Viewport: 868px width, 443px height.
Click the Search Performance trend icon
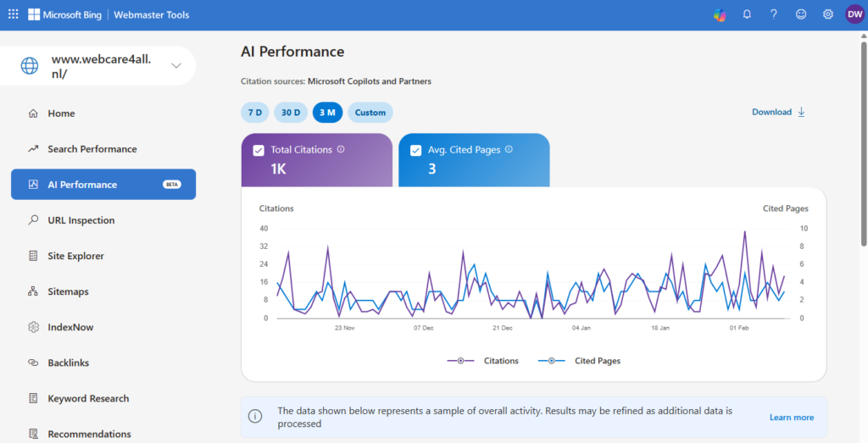pos(33,149)
